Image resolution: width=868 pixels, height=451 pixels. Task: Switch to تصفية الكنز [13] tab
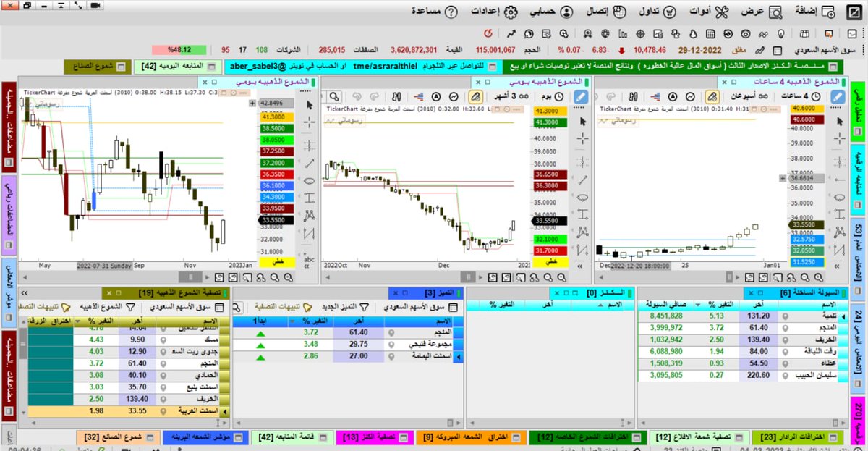pos(375,437)
